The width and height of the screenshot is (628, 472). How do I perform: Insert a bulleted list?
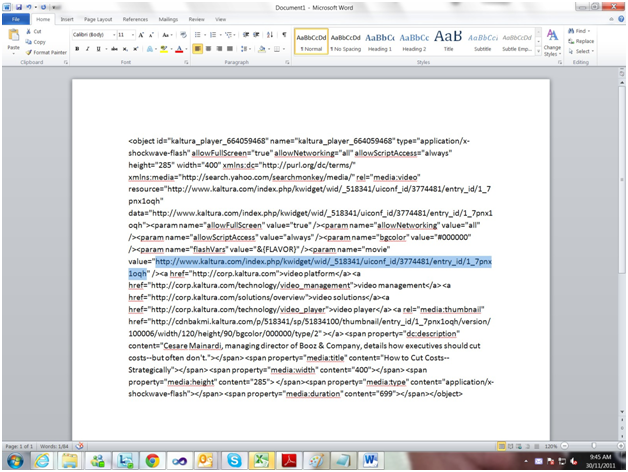click(199, 34)
